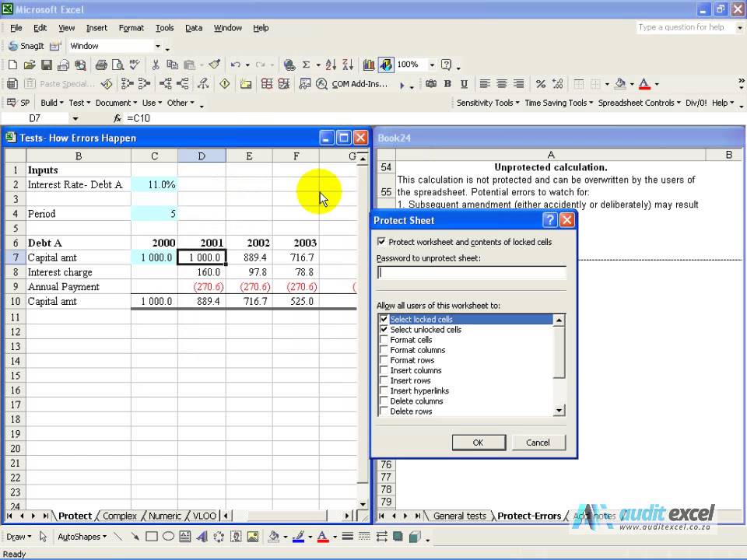The height and width of the screenshot is (560, 747).
Task: Sort ascending A to Z
Action: pyautogui.click(x=331, y=65)
